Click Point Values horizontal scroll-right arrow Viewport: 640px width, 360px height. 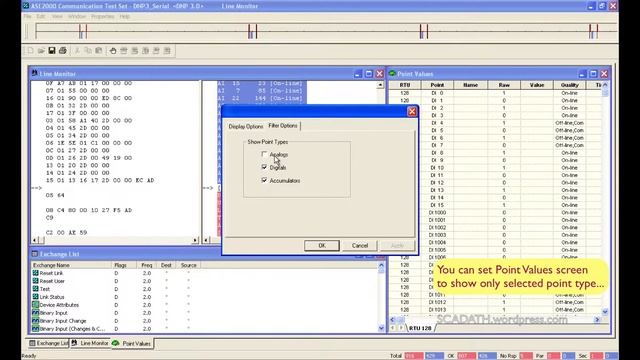click(597, 320)
